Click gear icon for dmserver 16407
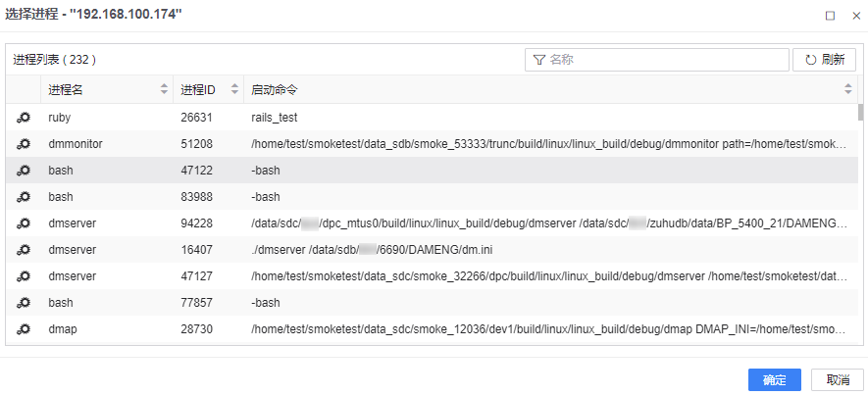 click(23, 250)
